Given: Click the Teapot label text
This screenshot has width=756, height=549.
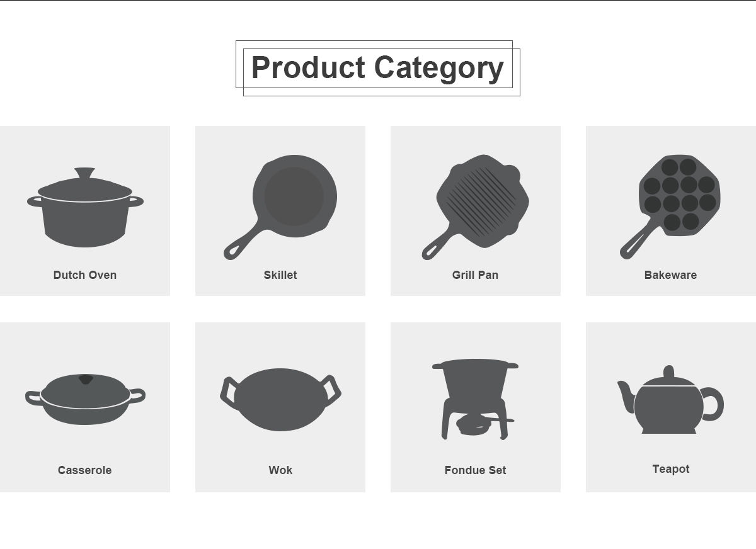Looking at the screenshot, I should click(x=670, y=469).
